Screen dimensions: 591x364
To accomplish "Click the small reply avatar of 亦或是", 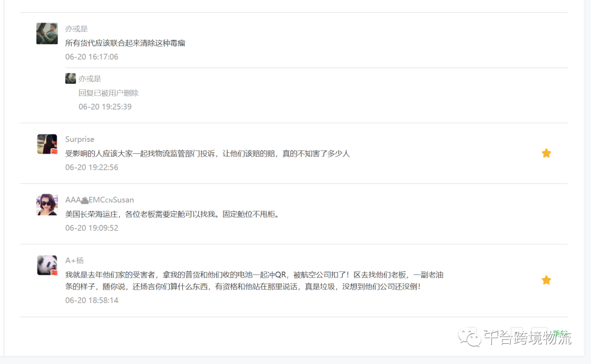I will (x=70, y=78).
